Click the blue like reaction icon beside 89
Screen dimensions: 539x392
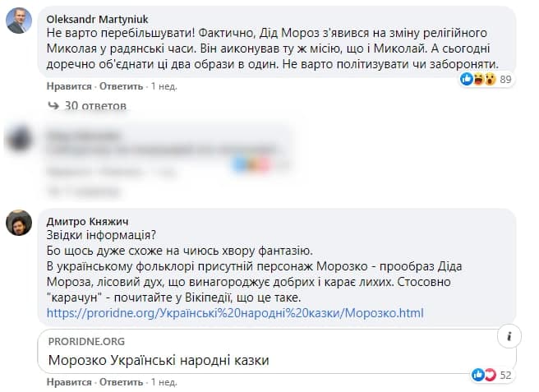coord(468,80)
